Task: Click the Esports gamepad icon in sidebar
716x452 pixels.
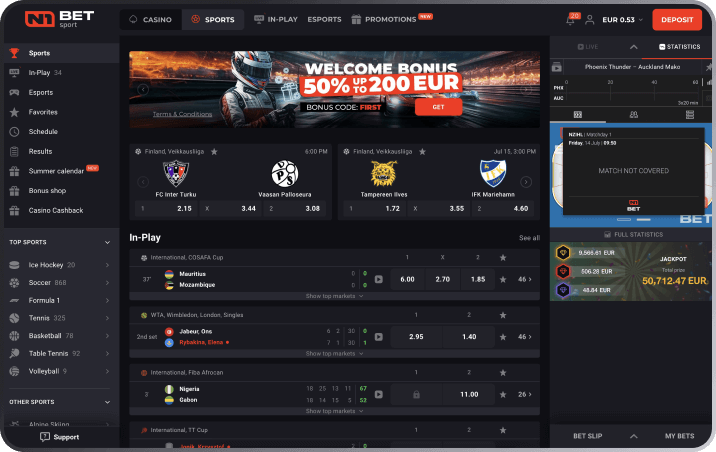Action: 15,92
